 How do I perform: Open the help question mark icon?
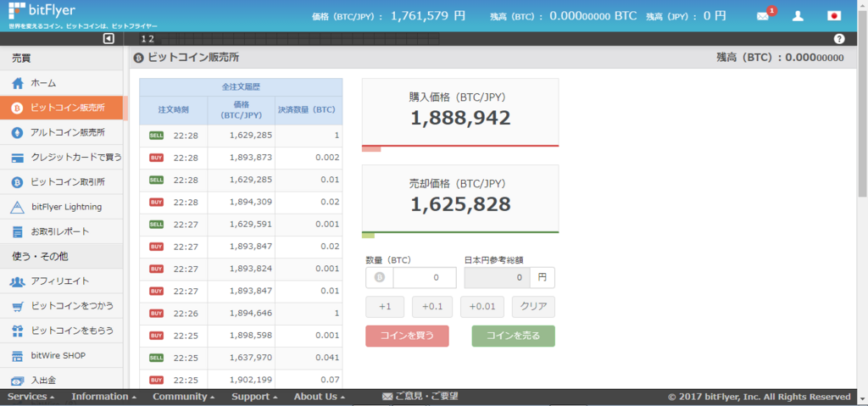pos(839,39)
